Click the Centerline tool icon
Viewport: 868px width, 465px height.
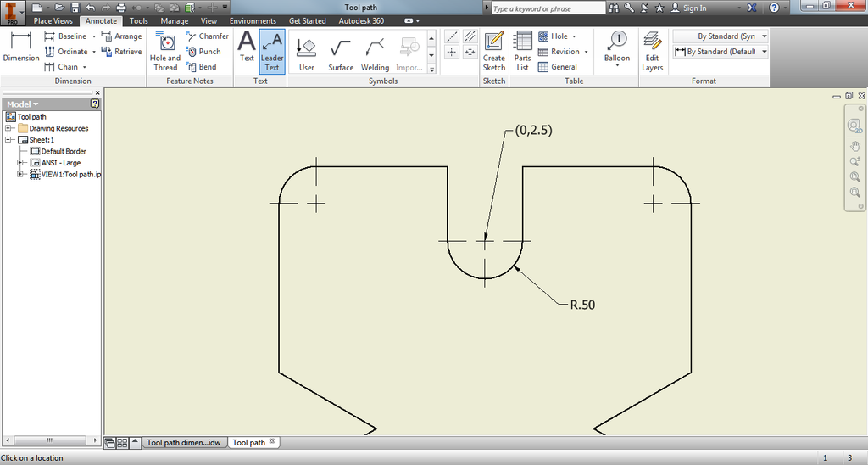[x=452, y=36]
